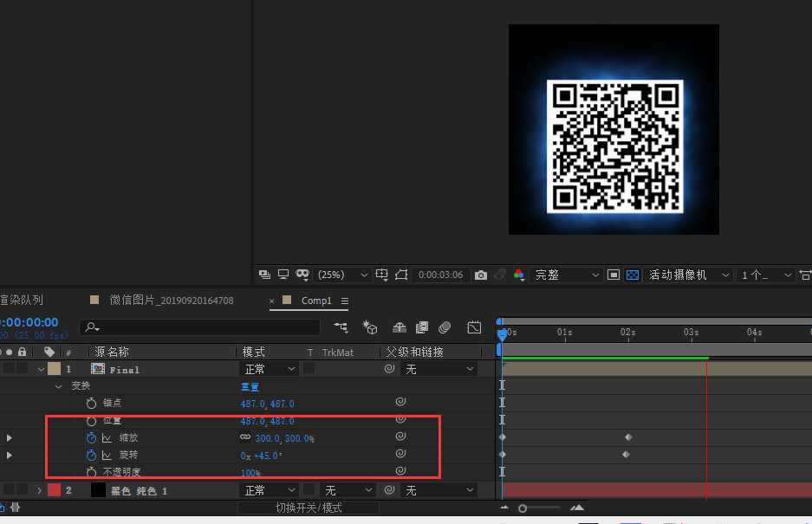This screenshot has width=812, height=524.
Task: Open the 1个 view layout dropdown
Action: coord(766,275)
